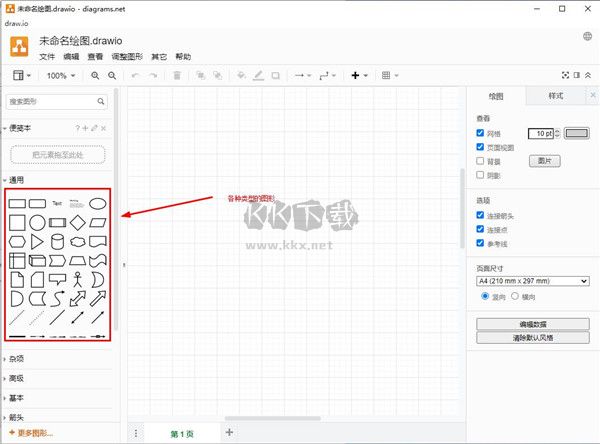This screenshot has height=444, width=600.
Task: Click the scratchpad help question mark
Action: (x=77, y=128)
